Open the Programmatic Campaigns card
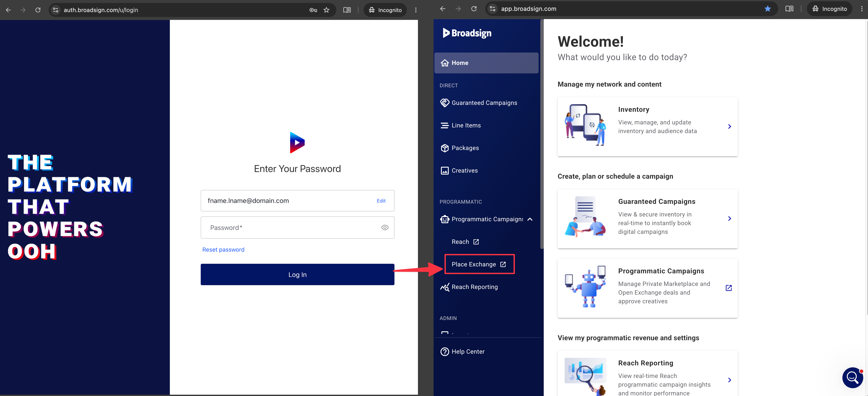Viewport: 868px width, 396px height. click(x=647, y=288)
